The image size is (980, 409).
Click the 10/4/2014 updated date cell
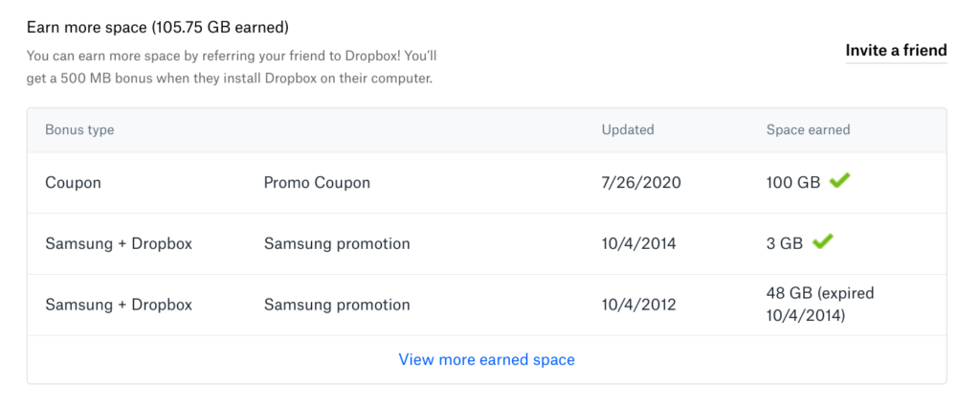pos(638,244)
